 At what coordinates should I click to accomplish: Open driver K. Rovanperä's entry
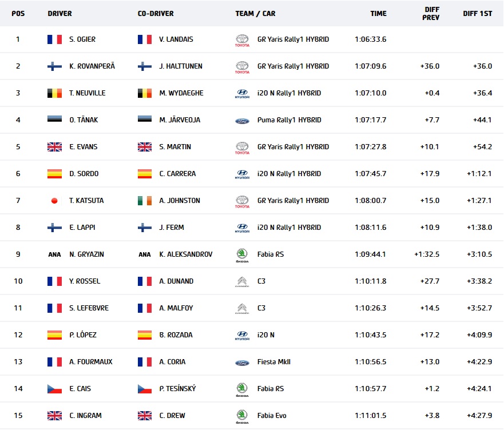[x=92, y=66]
